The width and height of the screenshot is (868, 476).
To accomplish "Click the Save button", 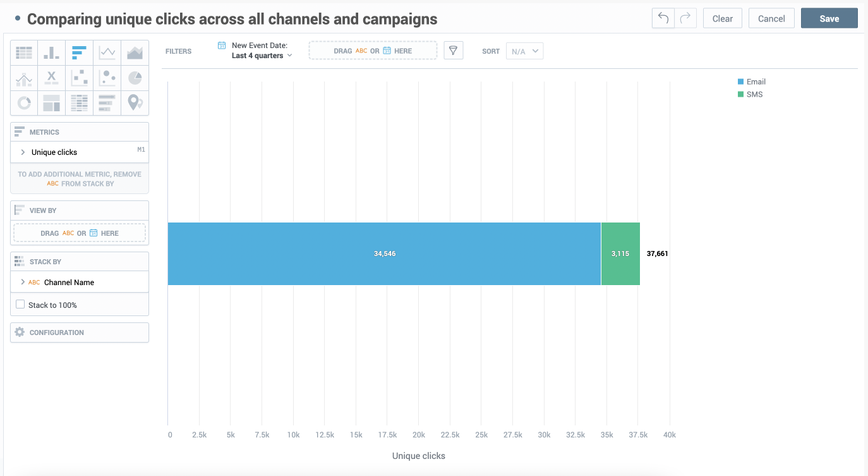I will click(829, 18).
